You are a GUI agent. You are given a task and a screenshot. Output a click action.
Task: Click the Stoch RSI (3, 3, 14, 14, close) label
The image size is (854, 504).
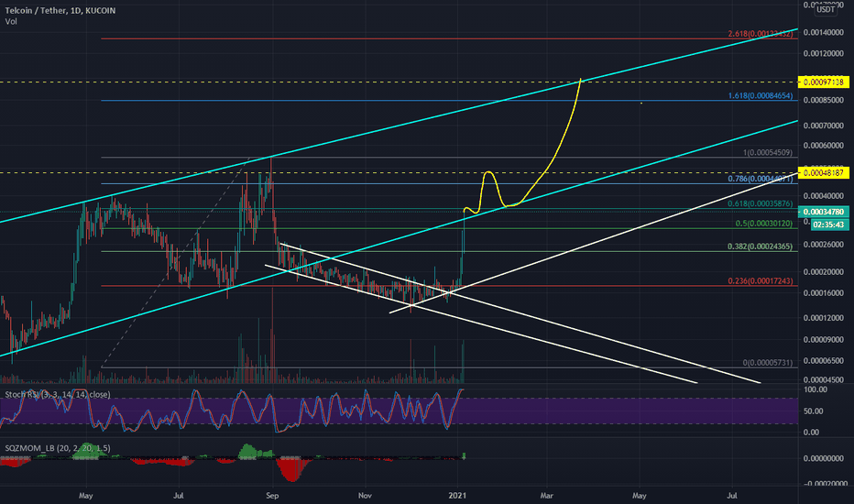pyautogui.click(x=57, y=394)
